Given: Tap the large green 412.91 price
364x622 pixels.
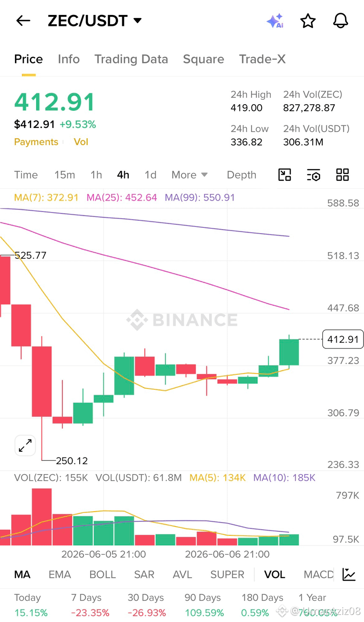Looking at the screenshot, I should [55, 102].
